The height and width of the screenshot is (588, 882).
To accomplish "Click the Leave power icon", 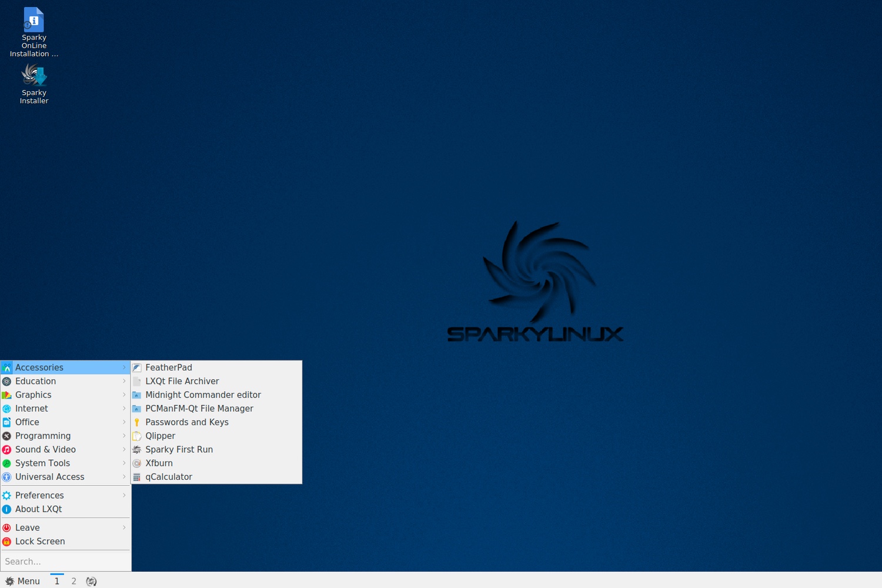I will coord(6,527).
